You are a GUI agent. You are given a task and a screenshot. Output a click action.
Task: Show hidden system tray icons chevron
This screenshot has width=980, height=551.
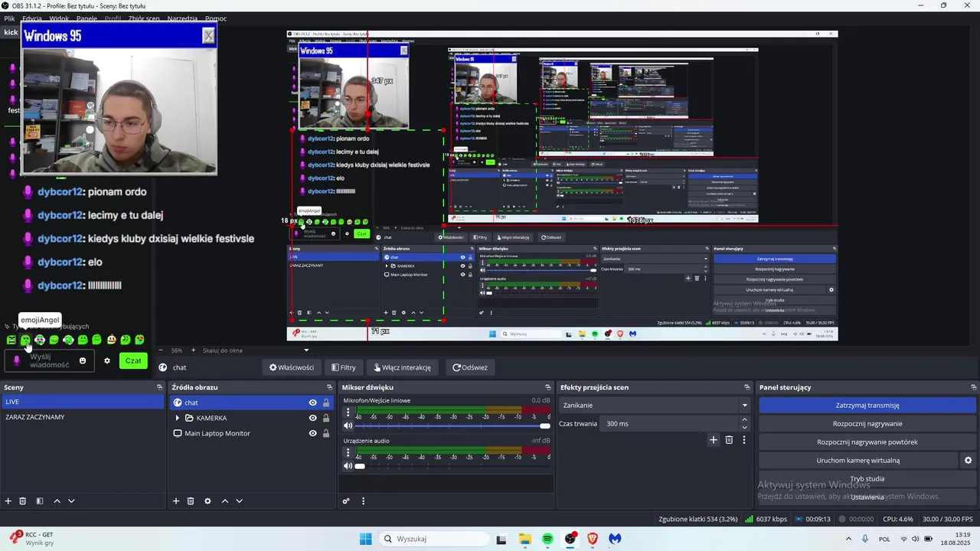pyautogui.click(x=848, y=539)
